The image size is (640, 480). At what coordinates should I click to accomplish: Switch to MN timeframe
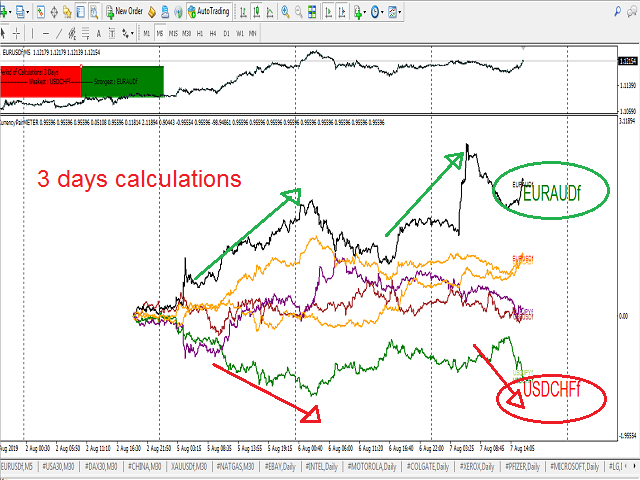253,33
